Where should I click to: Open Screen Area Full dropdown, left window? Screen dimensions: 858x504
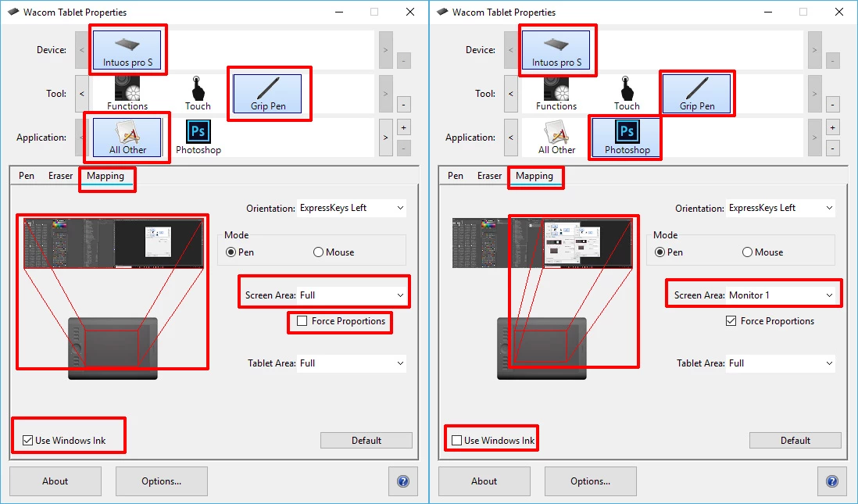352,295
